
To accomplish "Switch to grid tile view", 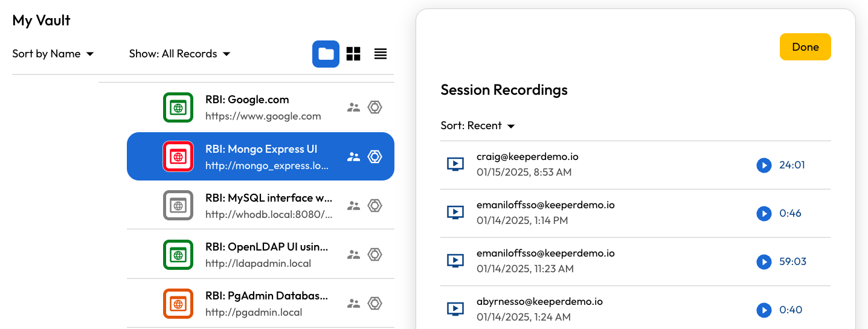I will point(353,54).
